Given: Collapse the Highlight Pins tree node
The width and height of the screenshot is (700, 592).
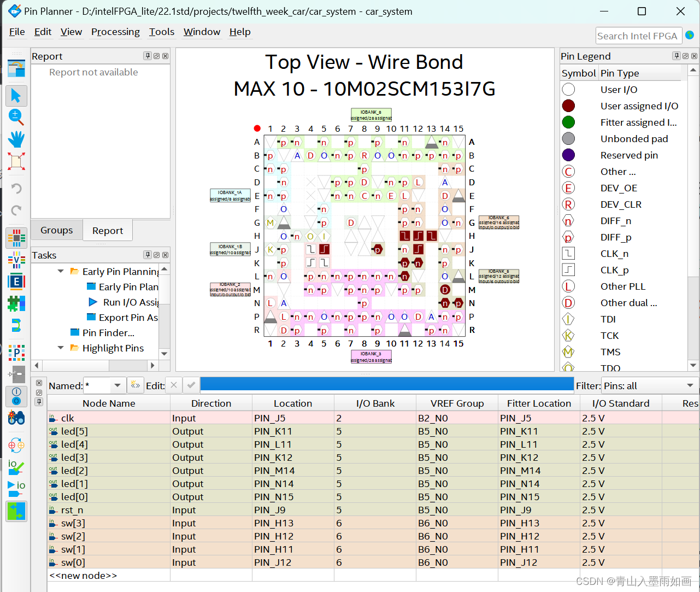Looking at the screenshot, I should (x=61, y=348).
